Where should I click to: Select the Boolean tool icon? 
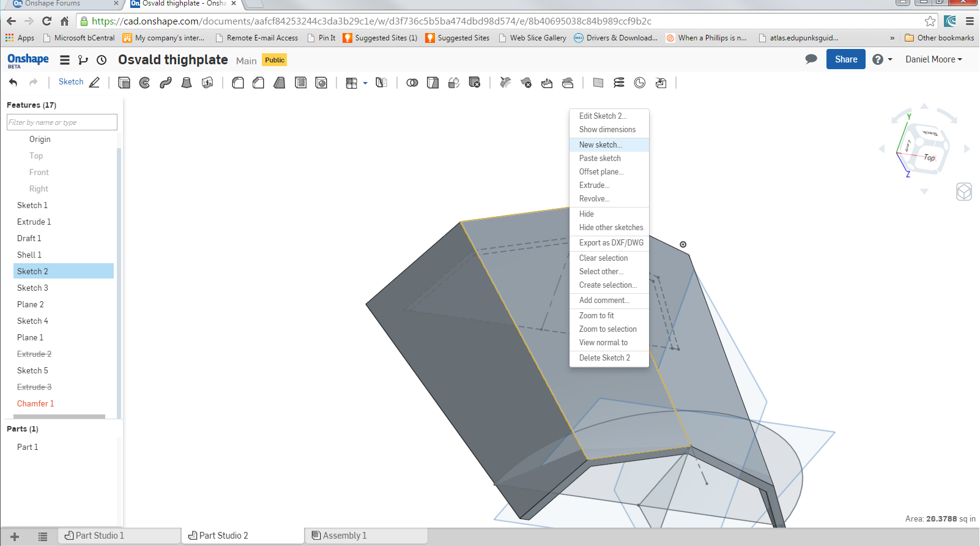[x=412, y=83]
